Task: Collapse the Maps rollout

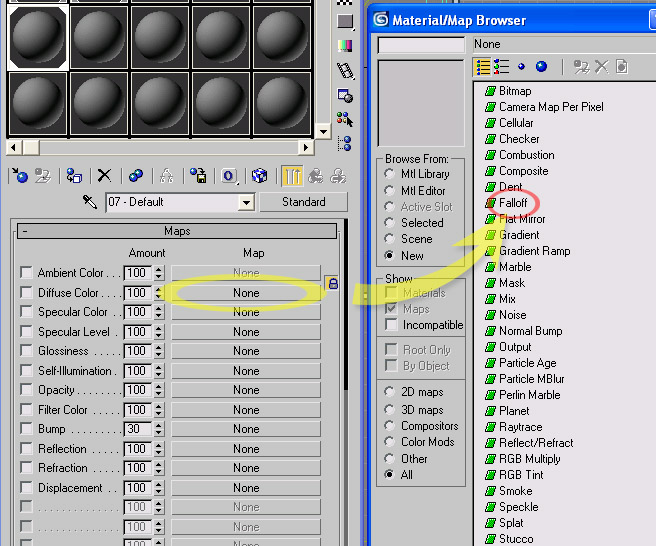Action: (x=24, y=231)
